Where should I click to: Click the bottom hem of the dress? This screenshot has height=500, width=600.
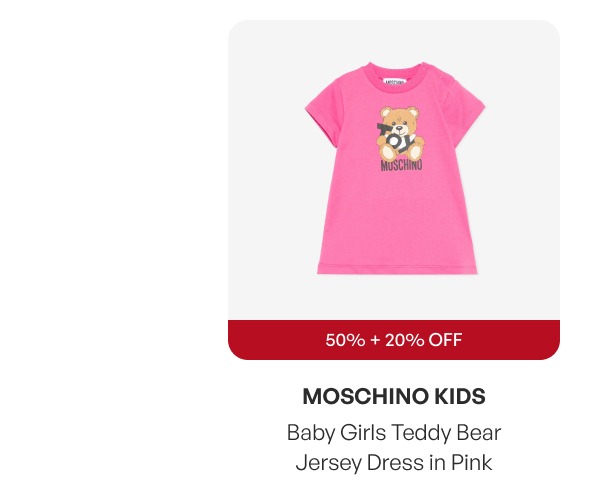pyautogui.click(x=397, y=269)
